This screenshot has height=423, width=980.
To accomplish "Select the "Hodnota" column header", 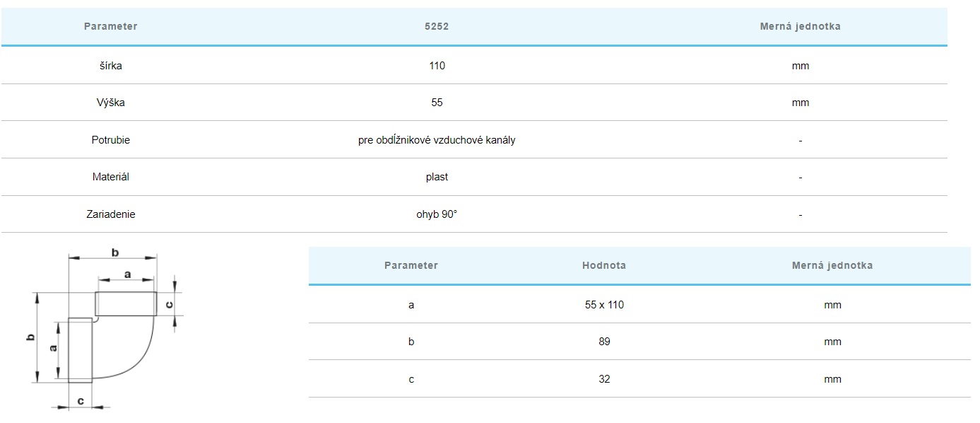I will click(603, 265).
